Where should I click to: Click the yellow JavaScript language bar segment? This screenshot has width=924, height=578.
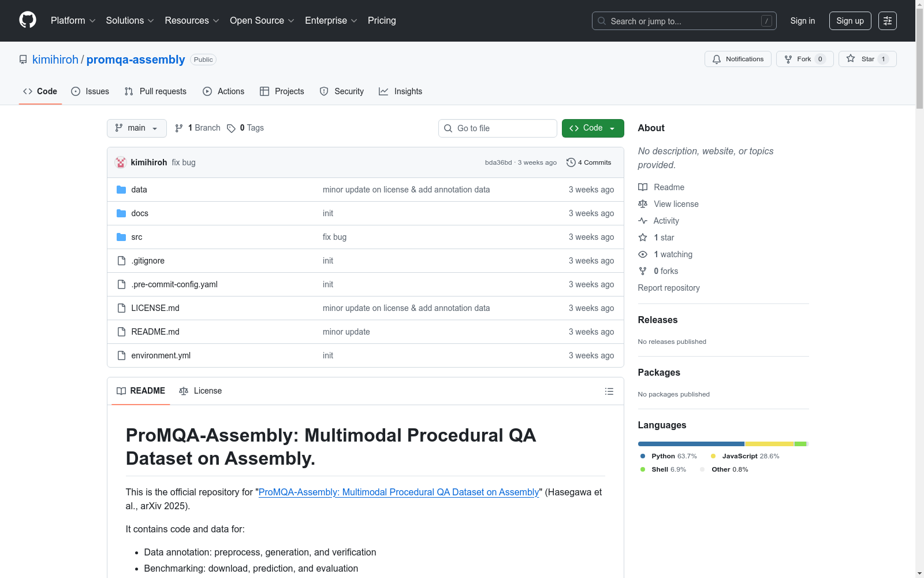click(770, 444)
